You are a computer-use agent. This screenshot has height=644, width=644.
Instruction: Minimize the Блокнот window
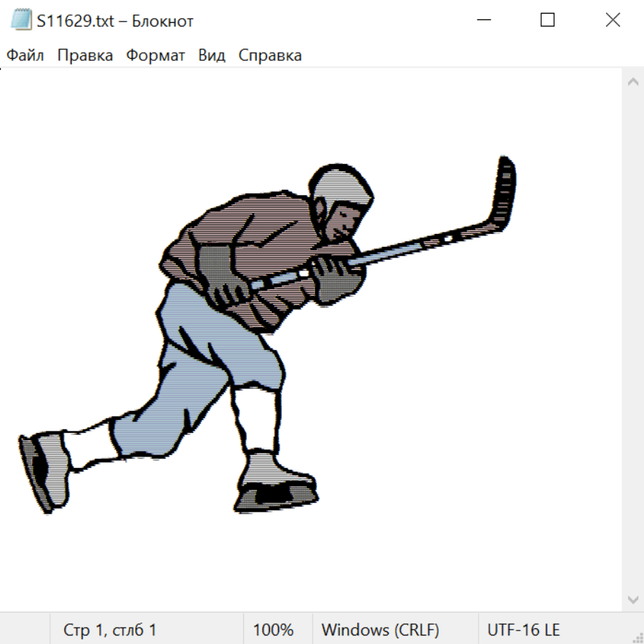(x=484, y=21)
